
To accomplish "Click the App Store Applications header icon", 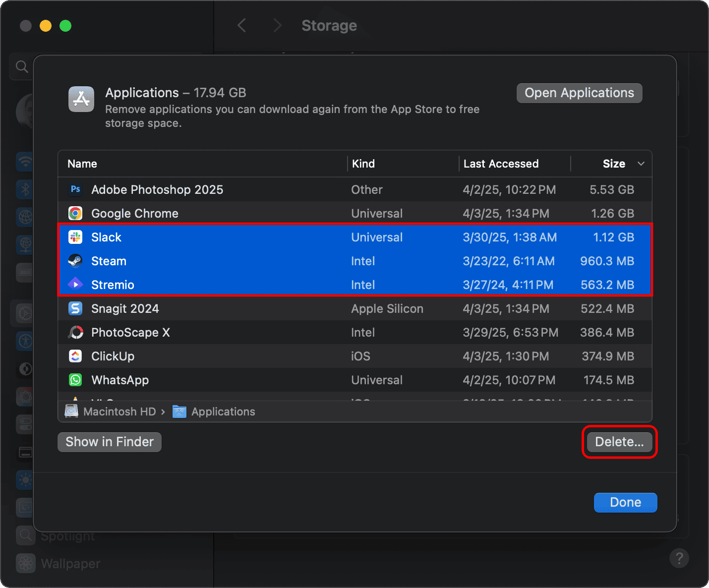I will tap(81, 99).
